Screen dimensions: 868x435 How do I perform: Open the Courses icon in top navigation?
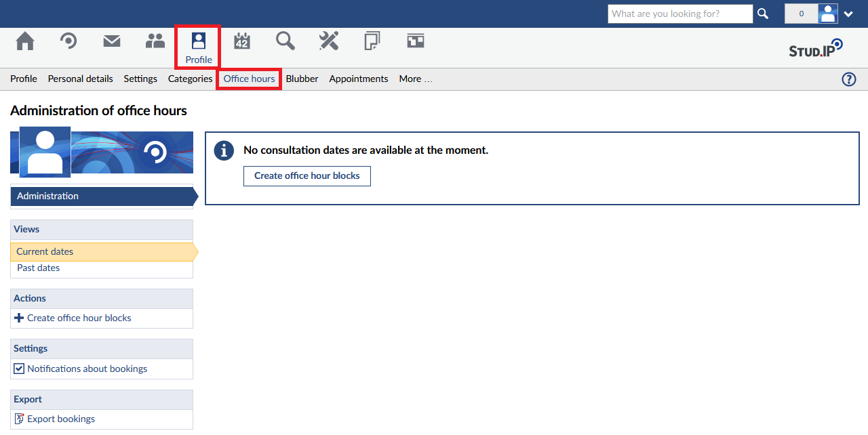coord(68,42)
